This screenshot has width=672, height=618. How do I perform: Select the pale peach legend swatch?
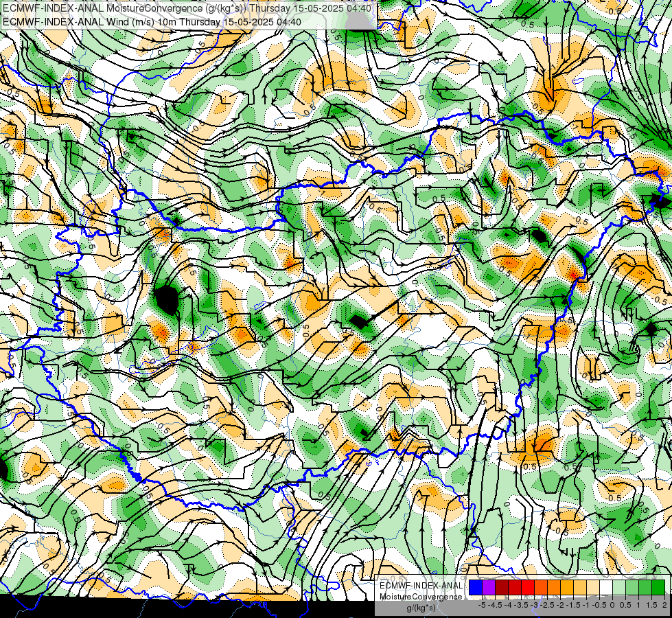point(593,587)
